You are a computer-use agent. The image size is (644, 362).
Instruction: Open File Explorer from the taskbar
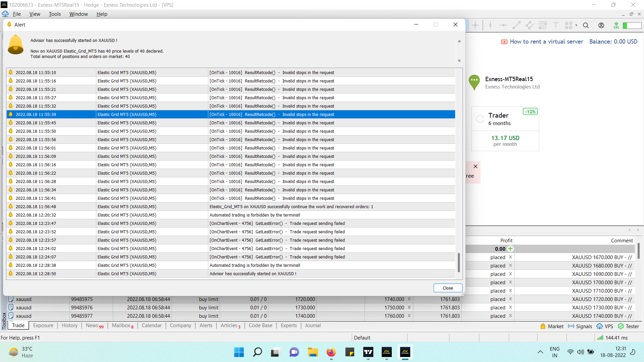[x=313, y=352]
